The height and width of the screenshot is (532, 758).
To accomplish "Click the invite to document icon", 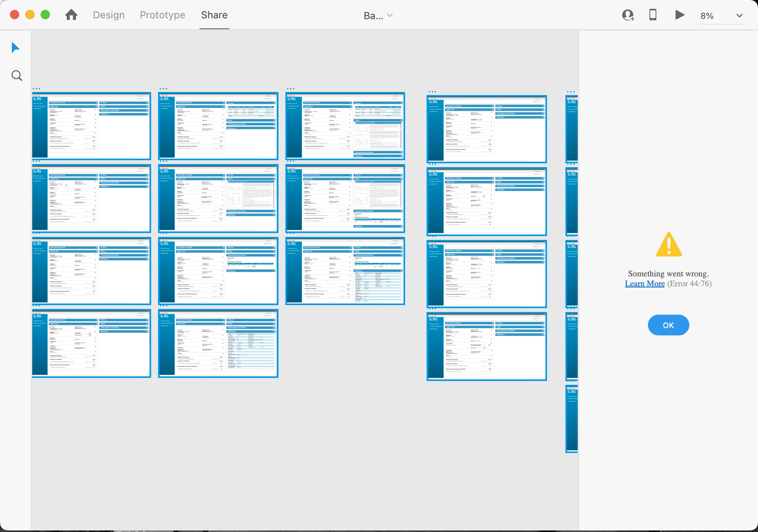I will click(x=628, y=15).
